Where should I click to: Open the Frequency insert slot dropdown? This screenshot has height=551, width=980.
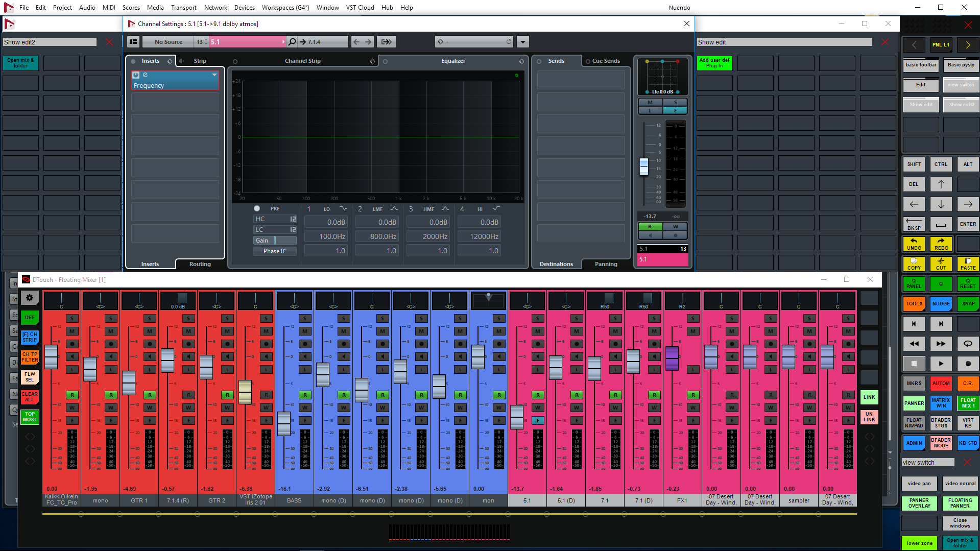click(x=214, y=75)
